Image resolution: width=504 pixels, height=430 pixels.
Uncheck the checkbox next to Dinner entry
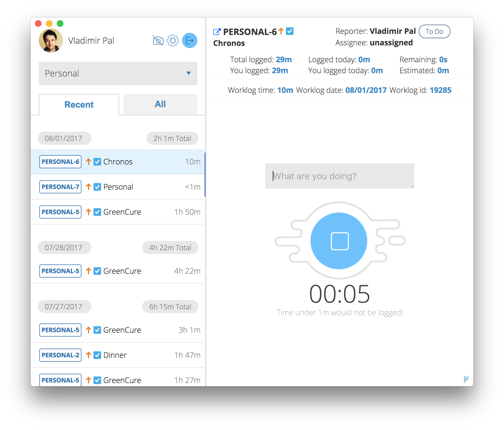point(97,355)
